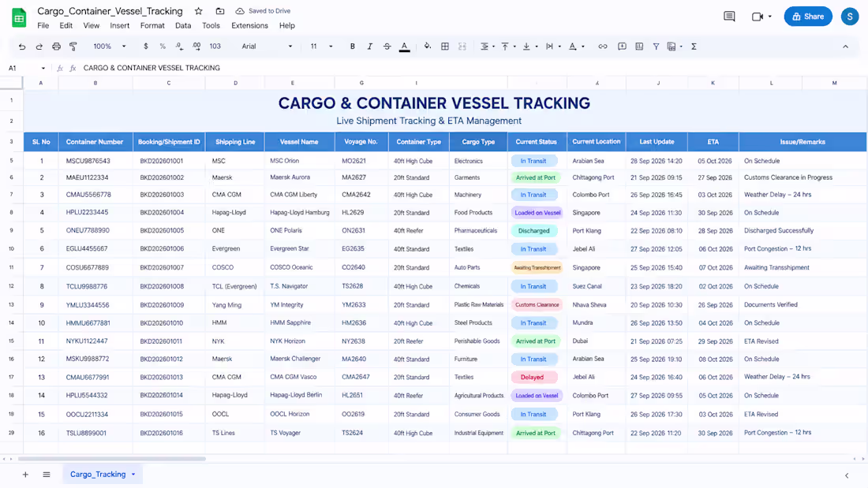Image resolution: width=868 pixels, height=488 pixels.
Task: Click the horizontal scrollbar thumb
Action: pos(112,459)
